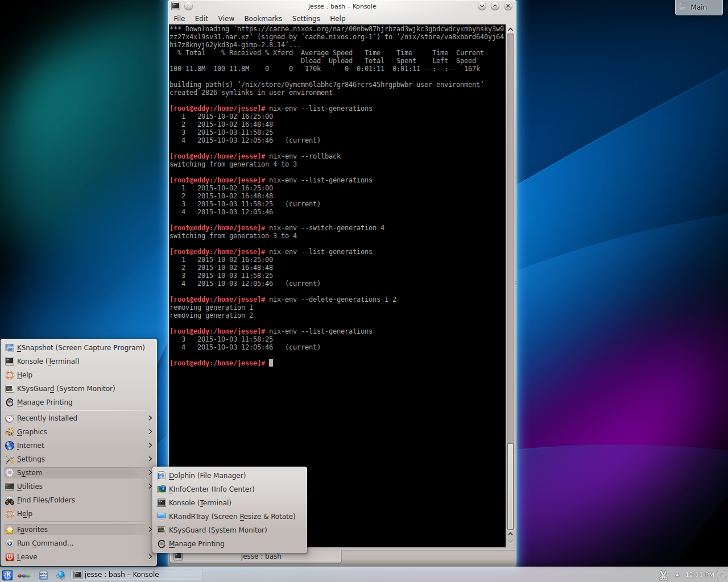Image resolution: width=728 pixels, height=582 pixels.
Task: Click the KInfoCenter icon in submenu
Action: (162, 489)
